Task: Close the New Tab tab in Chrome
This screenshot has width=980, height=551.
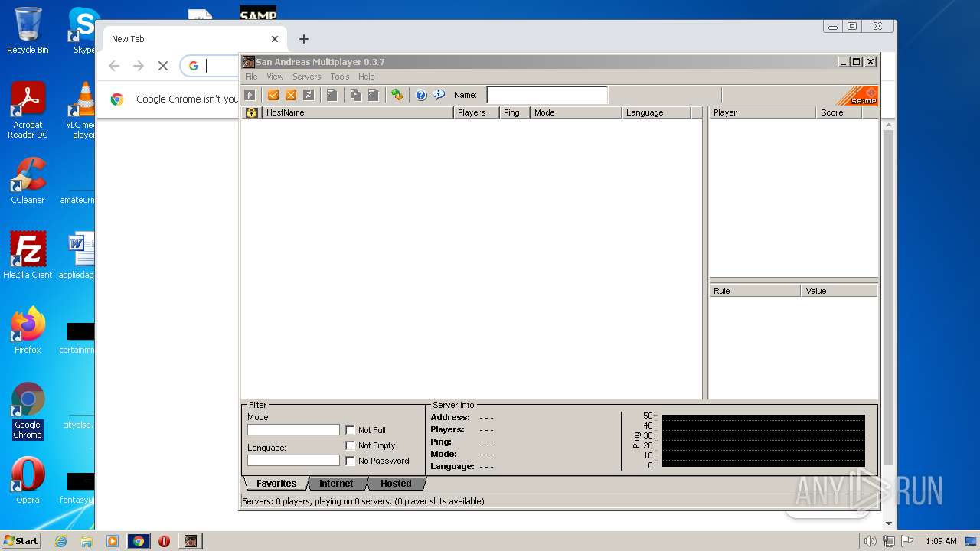Action: pyautogui.click(x=275, y=39)
